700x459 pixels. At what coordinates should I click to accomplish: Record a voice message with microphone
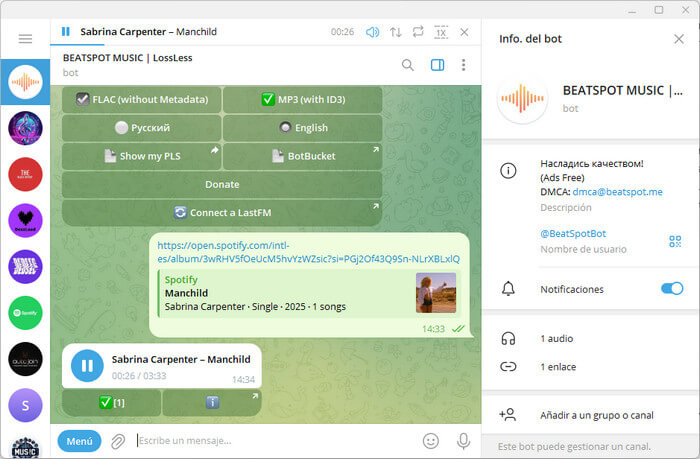tap(463, 441)
